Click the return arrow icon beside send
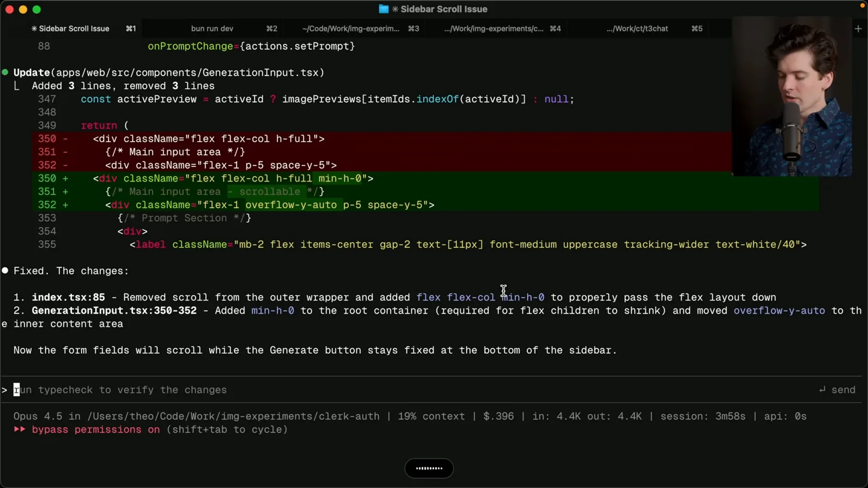The image size is (868, 488). pos(822,389)
